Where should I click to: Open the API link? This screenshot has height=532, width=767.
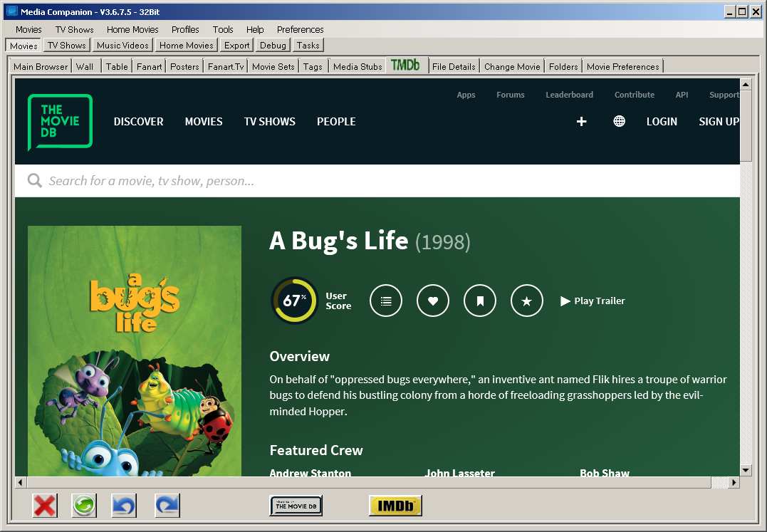[682, 95]
